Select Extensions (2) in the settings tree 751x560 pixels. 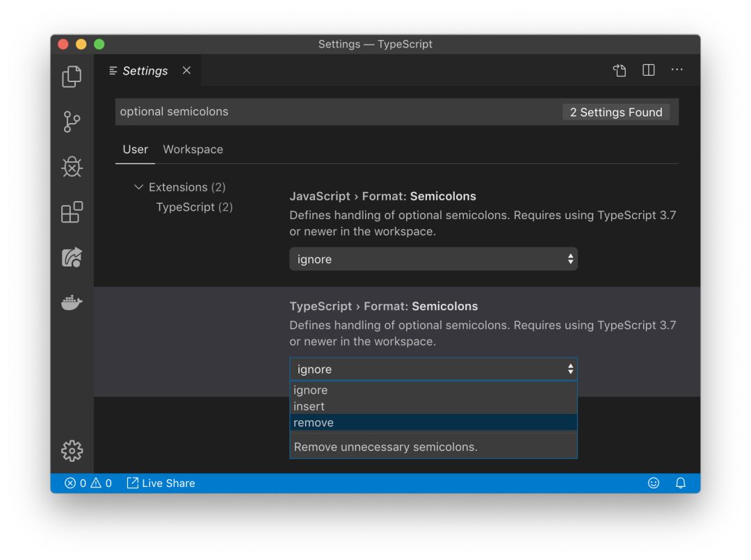click(x=187, y=187)
